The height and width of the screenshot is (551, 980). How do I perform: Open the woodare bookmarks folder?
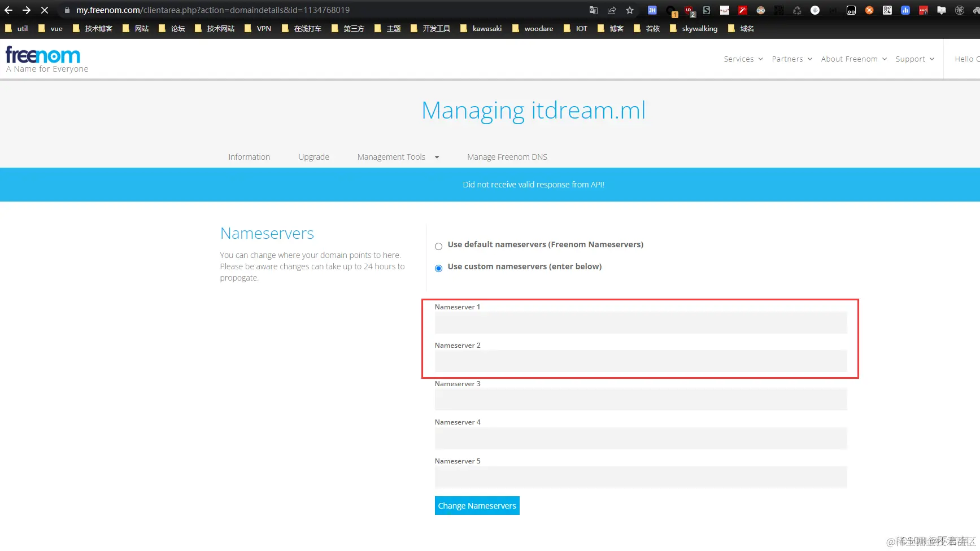pos(533,28)
